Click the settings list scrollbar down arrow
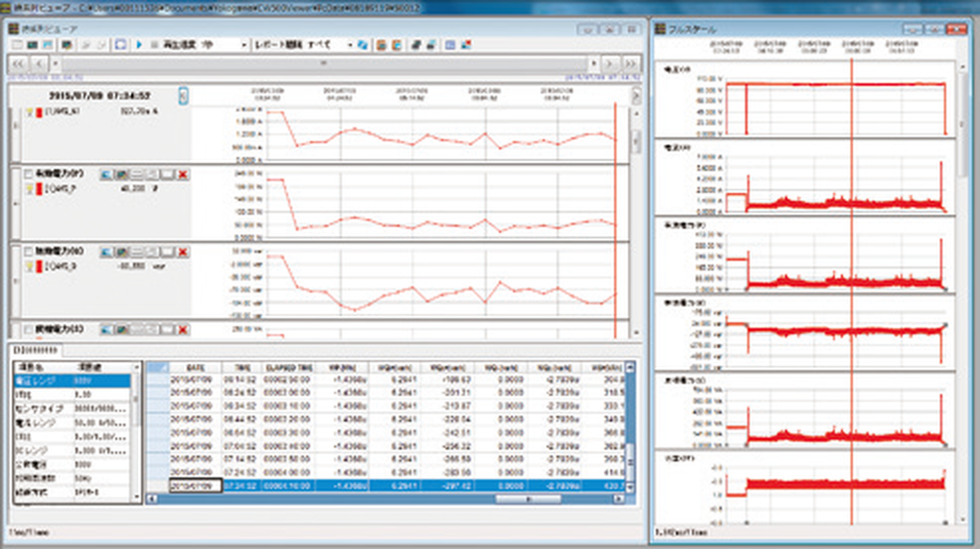980x549 pixels. [136, 496]
